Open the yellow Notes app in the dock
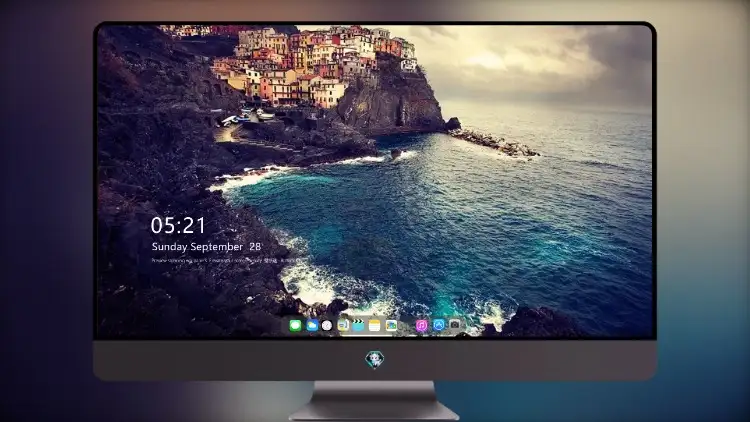750x422 pixels. point(375,325)
